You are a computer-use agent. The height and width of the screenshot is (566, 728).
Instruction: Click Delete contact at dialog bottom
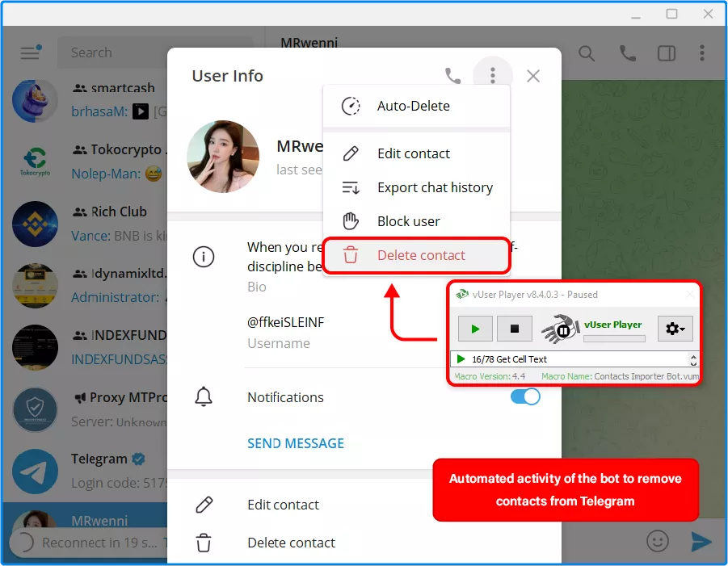291,543
